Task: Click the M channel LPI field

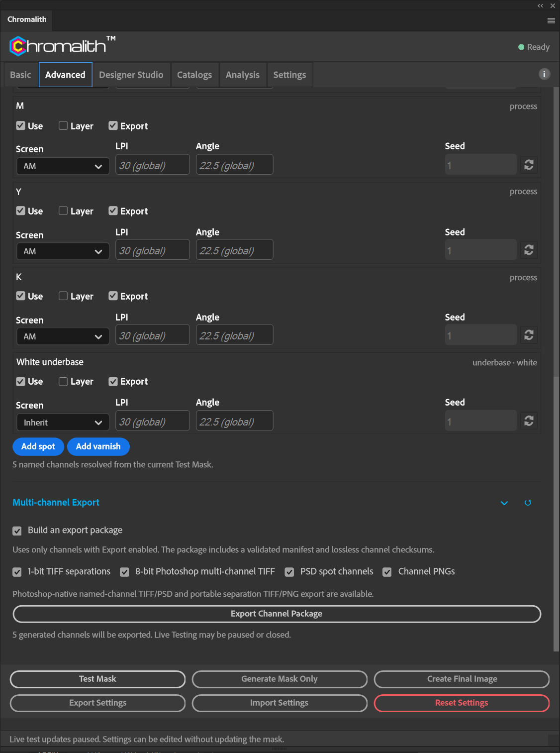Action: click(x=153, y=165)
